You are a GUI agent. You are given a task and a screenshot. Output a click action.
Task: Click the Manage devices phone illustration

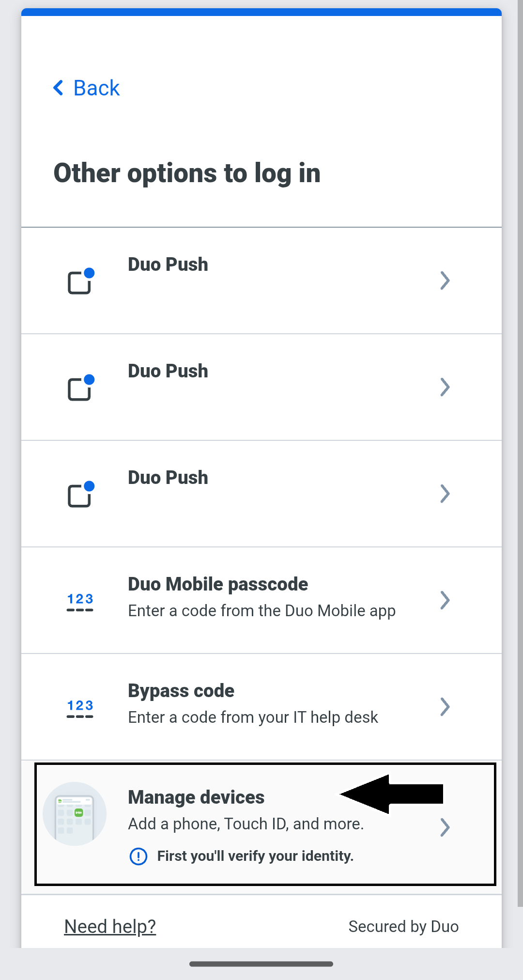coord(75,814)
